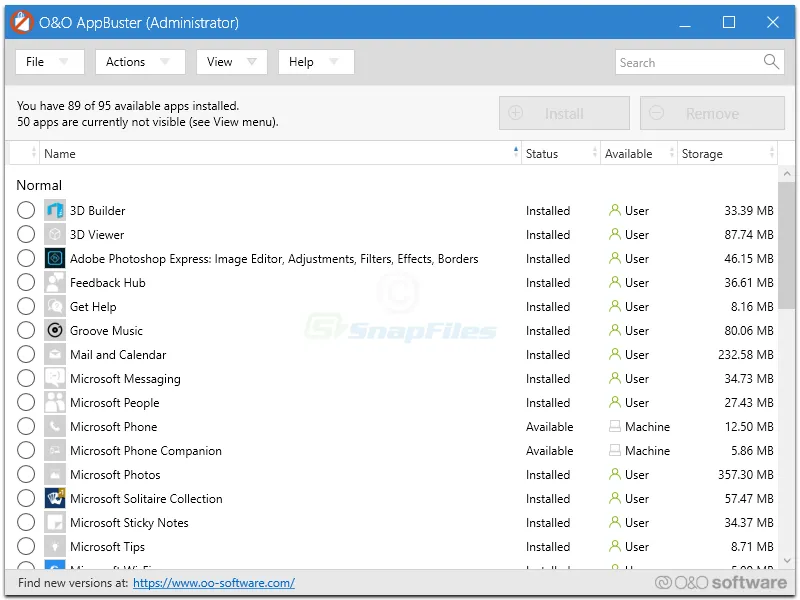
Task: Open the File dropdown menu
Action: tap(49, 62)
